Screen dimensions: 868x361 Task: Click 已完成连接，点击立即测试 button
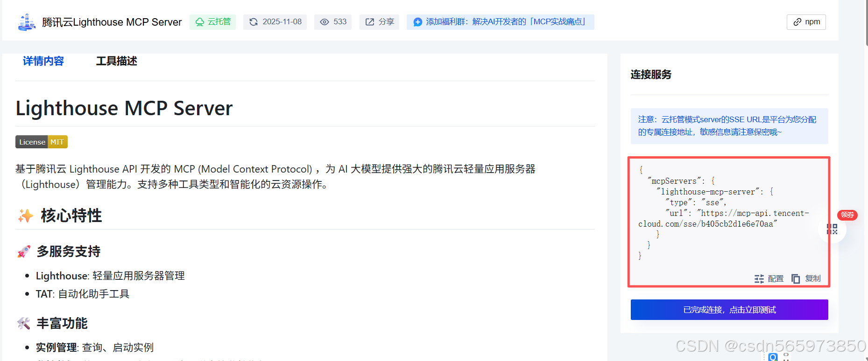[x=729, y=310]
